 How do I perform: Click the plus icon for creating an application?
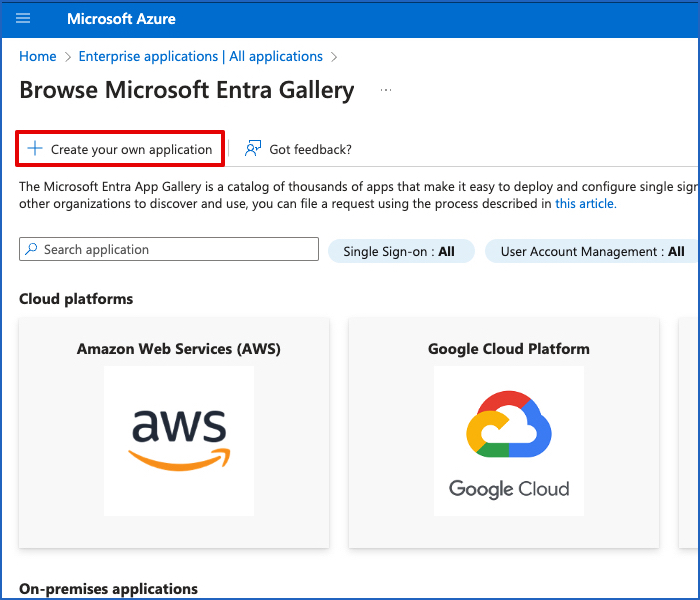[x=35, y=149]
